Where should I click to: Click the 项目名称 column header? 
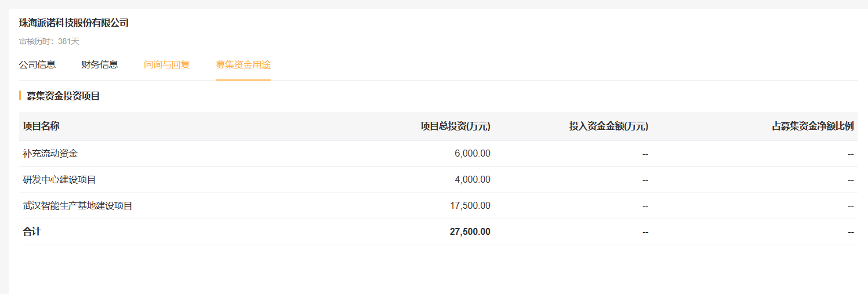41,126
